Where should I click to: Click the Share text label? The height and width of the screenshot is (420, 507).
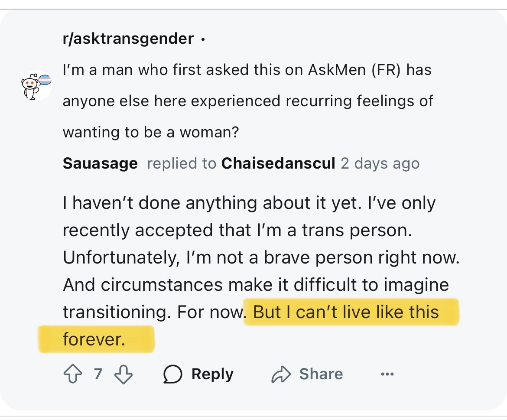tap(321, 374)
